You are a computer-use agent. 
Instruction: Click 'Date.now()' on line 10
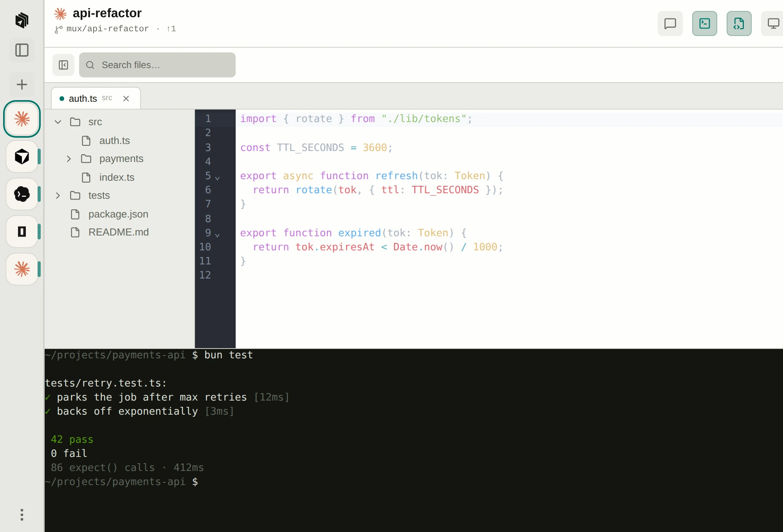424,247
